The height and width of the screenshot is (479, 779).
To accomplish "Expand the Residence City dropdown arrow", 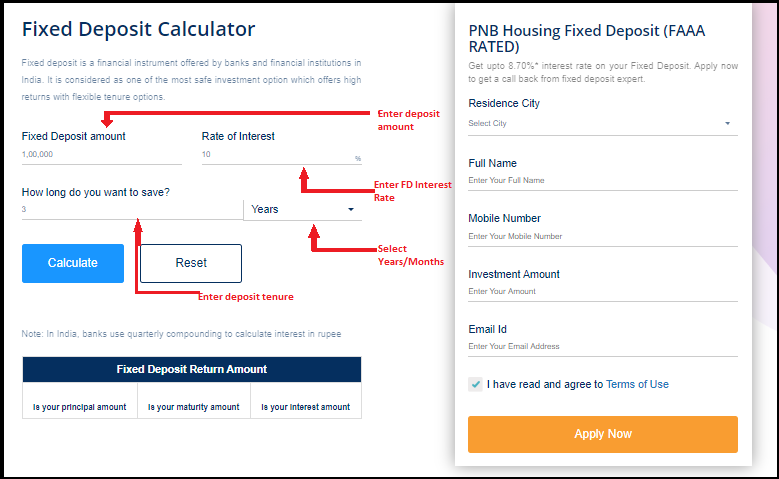I will click(727, 123).
